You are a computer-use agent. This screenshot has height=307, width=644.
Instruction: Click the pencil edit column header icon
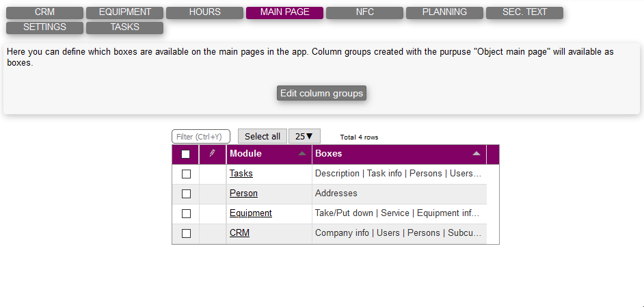coord(212,153)
